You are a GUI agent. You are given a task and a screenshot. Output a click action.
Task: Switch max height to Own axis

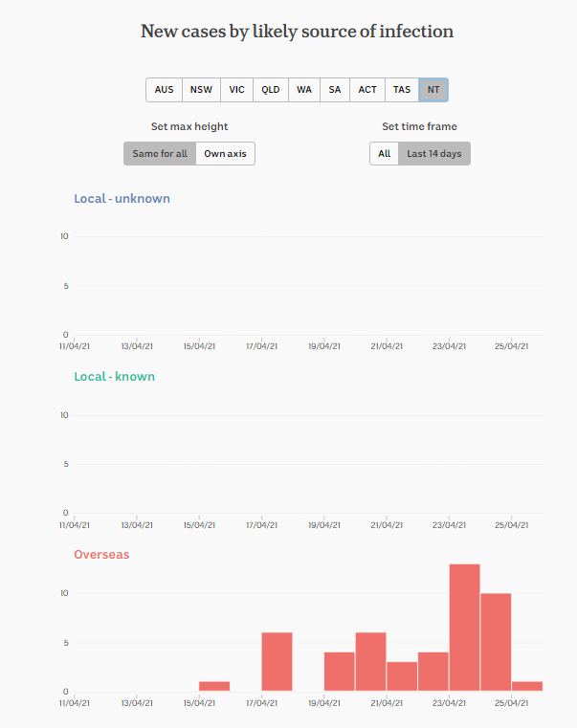[225, 154]
